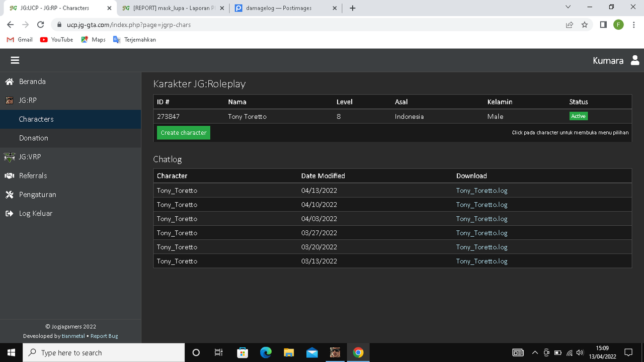This screenshot has width=644, height=362.
Task: Download 03/13/2022 Tony_Toretto.log
Action: [x=481, y=261]
